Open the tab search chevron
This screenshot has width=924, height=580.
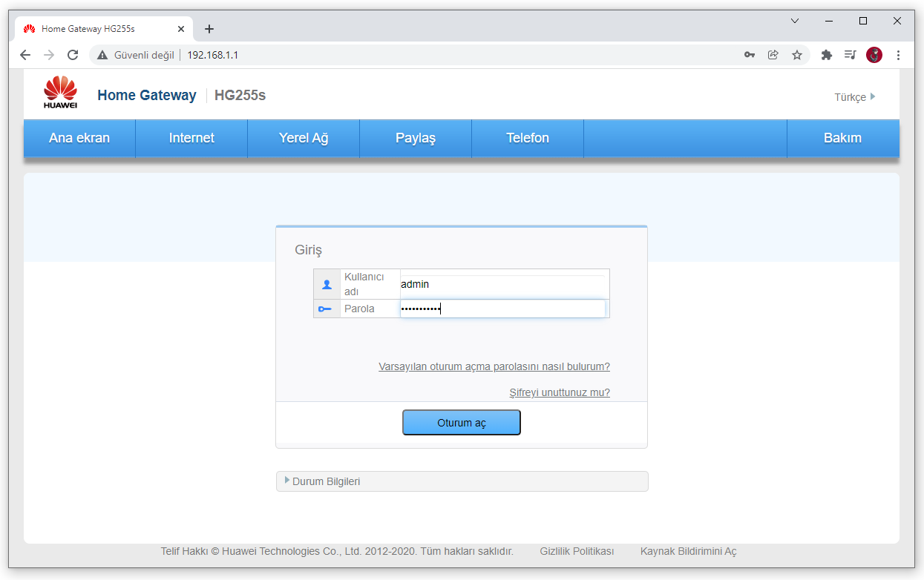[795, 22]
